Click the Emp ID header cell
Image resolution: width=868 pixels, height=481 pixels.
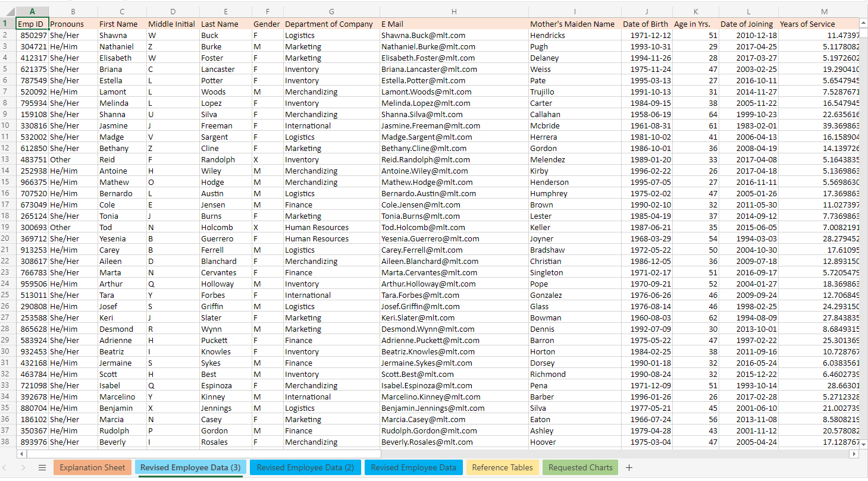tap(32, 23)
